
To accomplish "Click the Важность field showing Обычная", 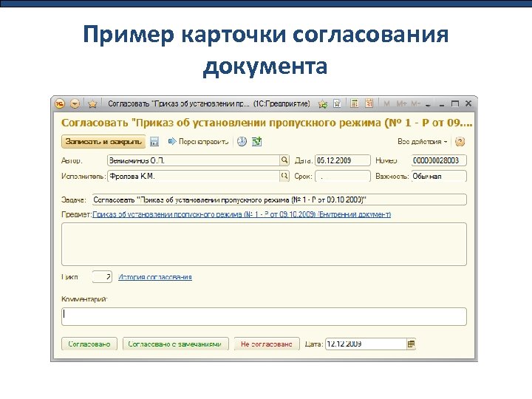I will pos(439,176).
